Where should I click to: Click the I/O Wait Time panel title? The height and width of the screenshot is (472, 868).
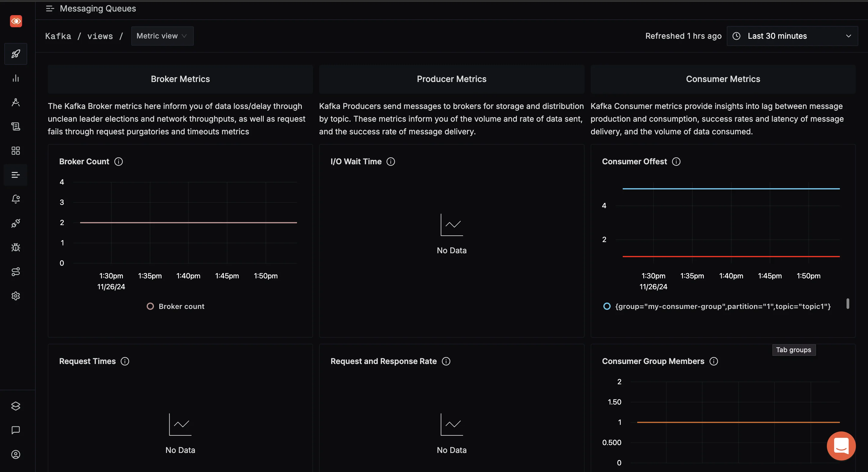(x=356, y=162)
